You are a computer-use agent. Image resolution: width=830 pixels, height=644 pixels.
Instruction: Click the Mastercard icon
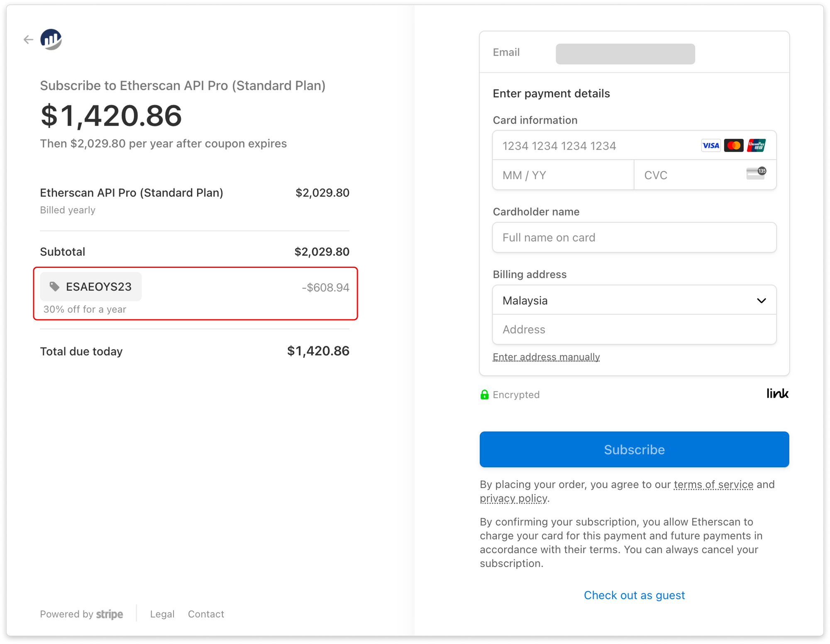point(733,146)
